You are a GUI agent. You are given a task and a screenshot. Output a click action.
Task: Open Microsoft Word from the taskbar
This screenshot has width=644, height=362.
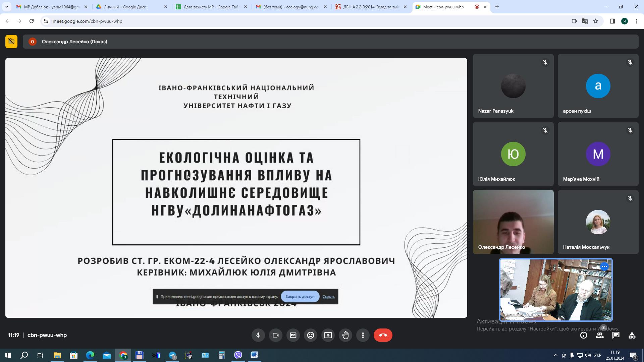[x=254, y=355]
